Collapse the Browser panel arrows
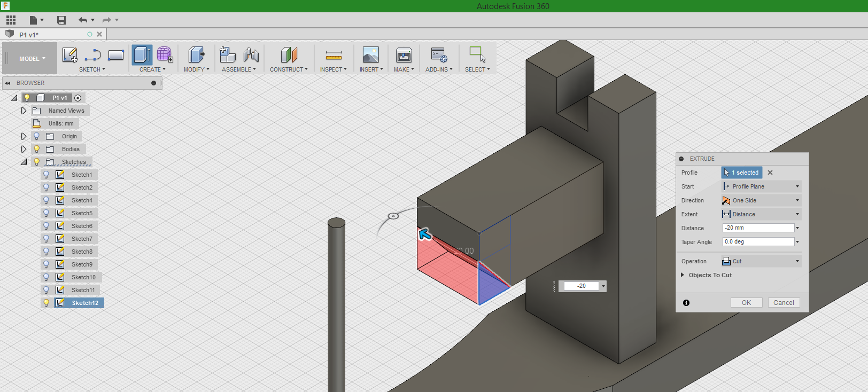 click(8, 83)
